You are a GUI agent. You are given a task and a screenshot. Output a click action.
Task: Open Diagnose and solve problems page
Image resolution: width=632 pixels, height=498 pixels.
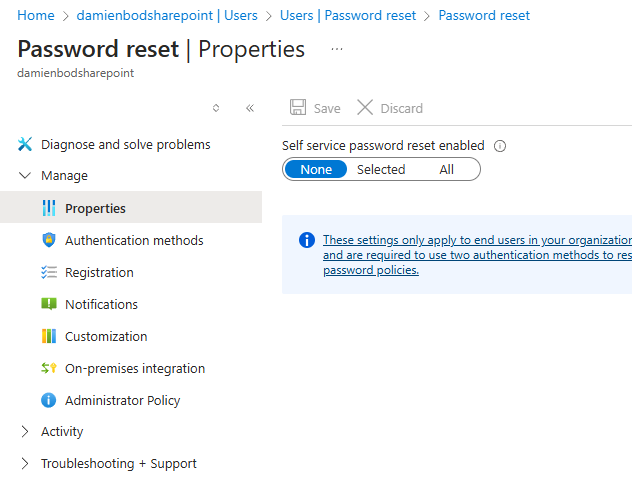pos(126,144)
